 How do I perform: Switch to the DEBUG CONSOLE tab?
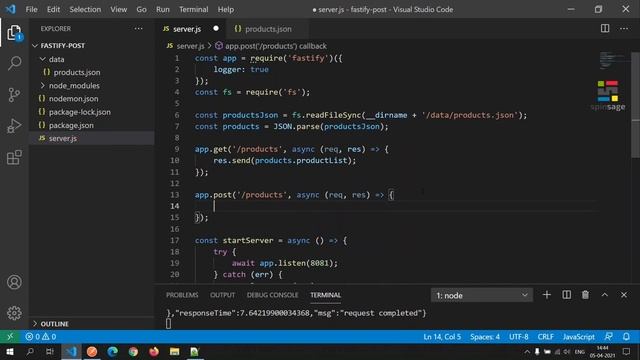[x=272, y=295]
